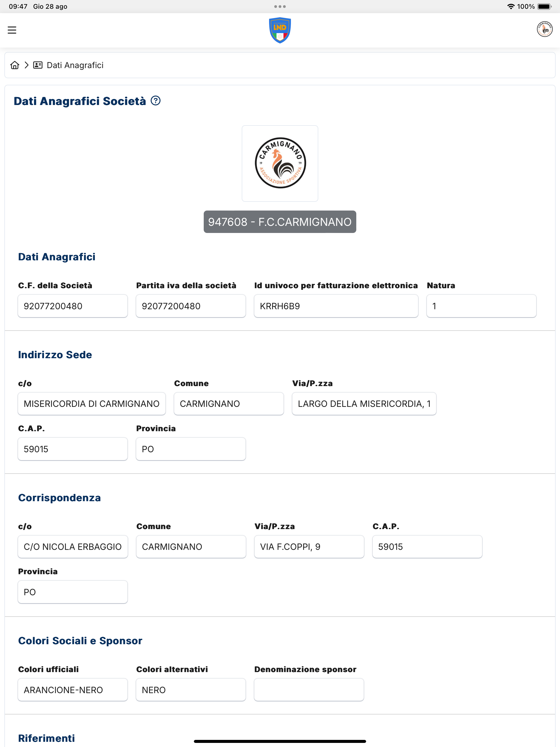This screenshot has width=560, height=747.
Task: Click the Indirizzo Sede Comune field
Action: click(229, 404)
